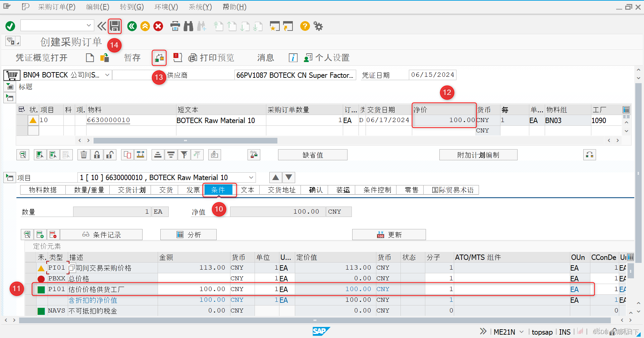Click the Print icon in the toolbar
This screenshot has width=644, height=338.
pos(175,26)
